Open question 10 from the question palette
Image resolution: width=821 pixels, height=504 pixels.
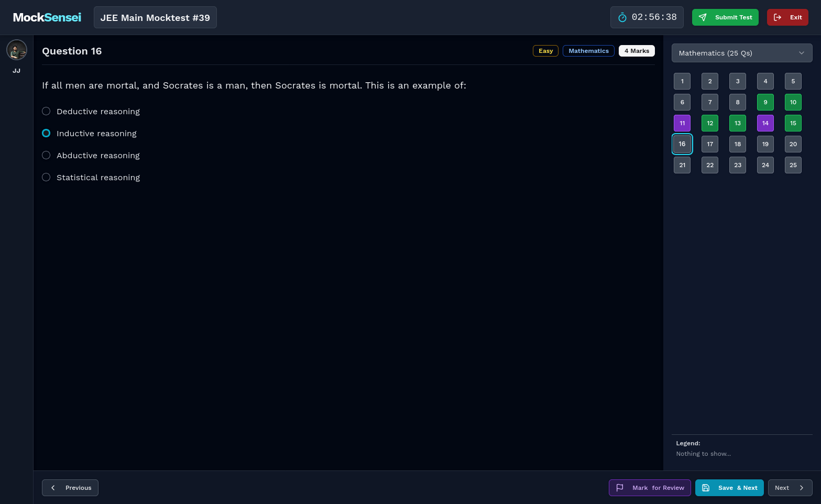tap(793, 102)
